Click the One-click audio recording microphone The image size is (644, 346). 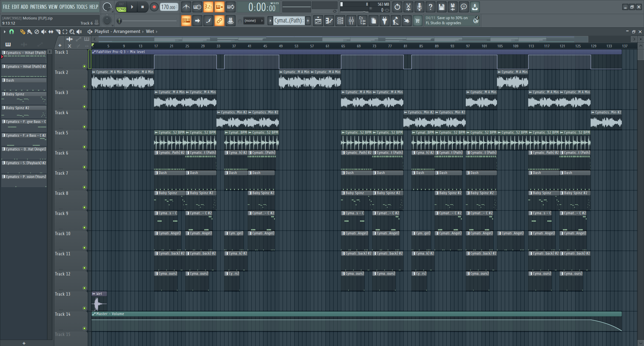[419, 7]
